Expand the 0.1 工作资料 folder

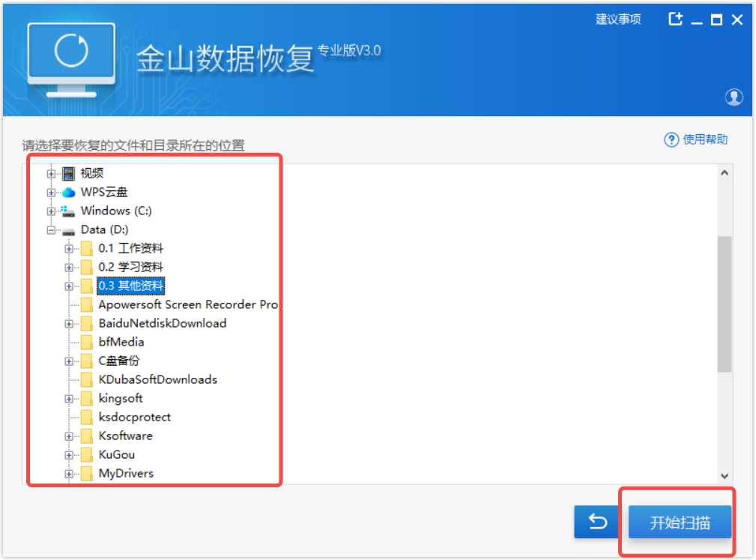[x=69, y=249]
